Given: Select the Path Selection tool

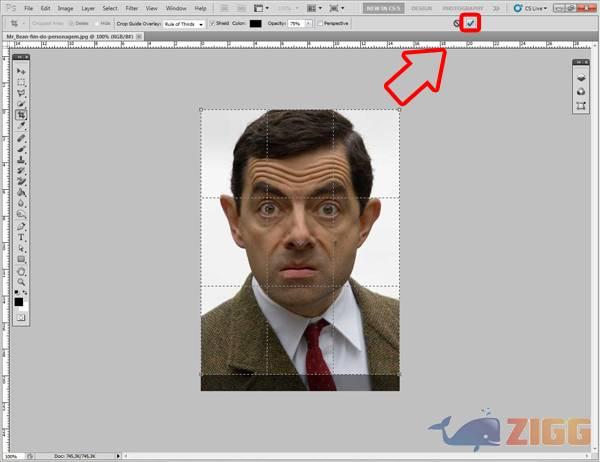Looking at the screenshot, I should coord(21,248).
